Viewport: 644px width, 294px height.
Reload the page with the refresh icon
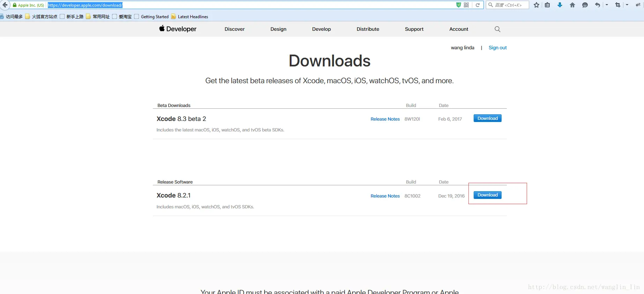[x=478, y=5]
